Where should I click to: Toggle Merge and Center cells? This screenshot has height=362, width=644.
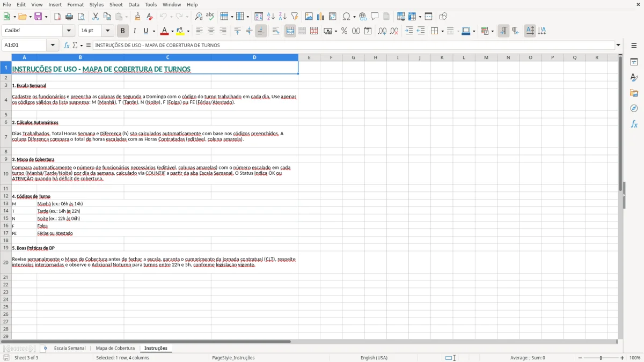(290, 31)
